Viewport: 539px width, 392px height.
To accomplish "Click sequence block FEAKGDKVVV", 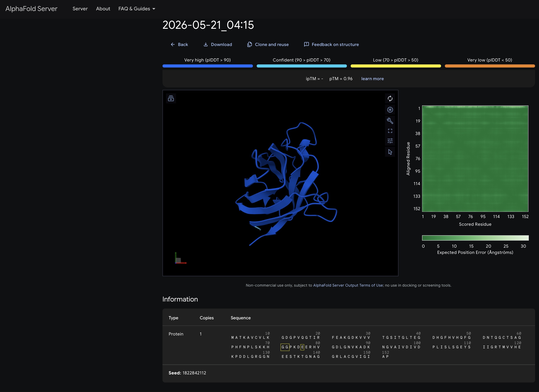I will tap(351, 338).
